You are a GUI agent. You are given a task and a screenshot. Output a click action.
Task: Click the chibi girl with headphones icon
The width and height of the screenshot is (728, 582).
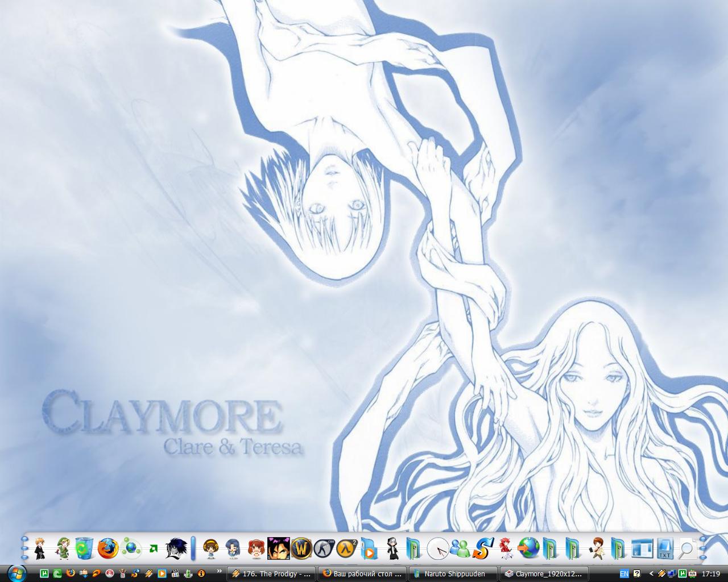[x=211, y=549]
